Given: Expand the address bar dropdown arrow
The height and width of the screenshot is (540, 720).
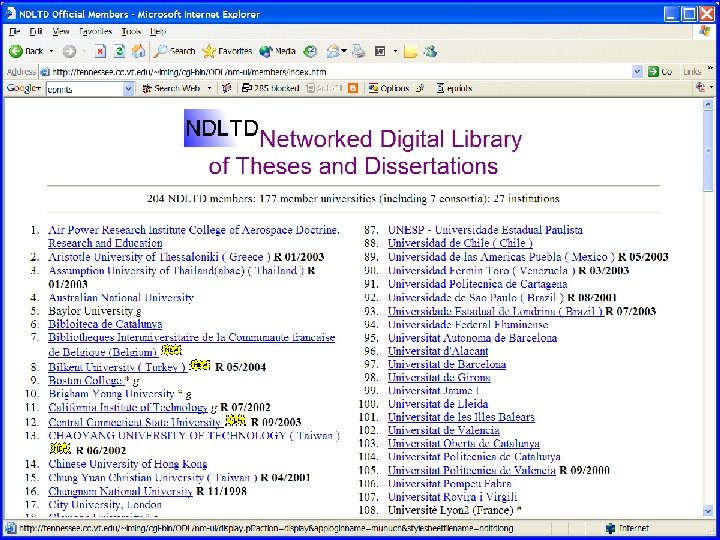Looking at the screenshot, I should coord(637,72).
